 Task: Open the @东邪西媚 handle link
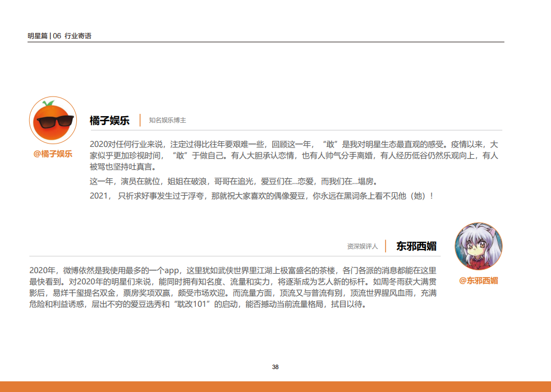tap(478, 280)
